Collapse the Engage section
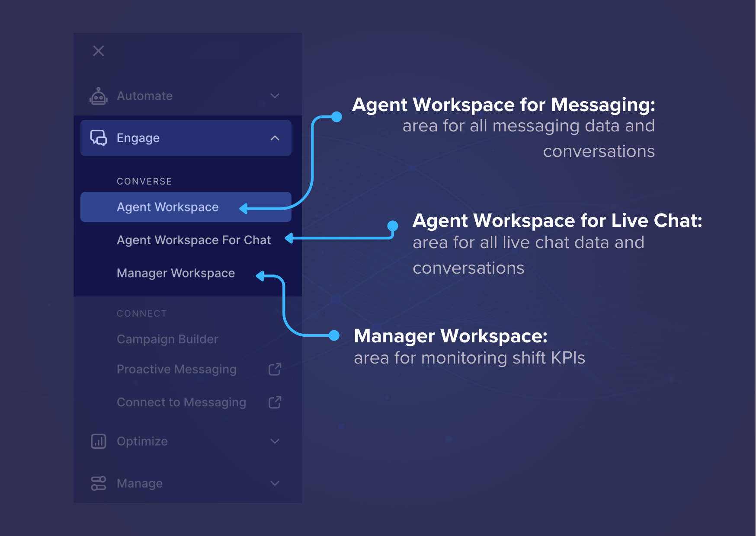 (275, 138)
